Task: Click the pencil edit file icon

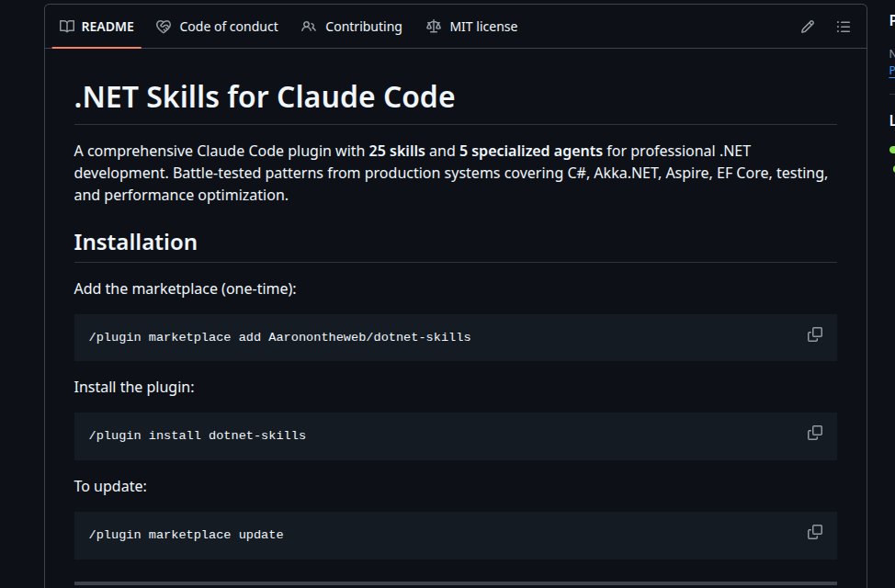Action: tap(807, 27)
